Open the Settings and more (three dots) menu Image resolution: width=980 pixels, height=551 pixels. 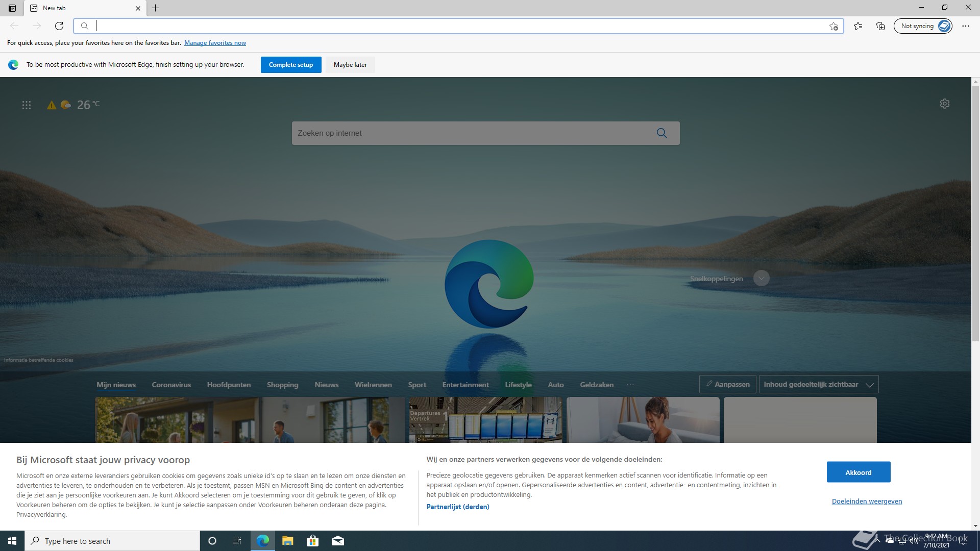[966, 26]
